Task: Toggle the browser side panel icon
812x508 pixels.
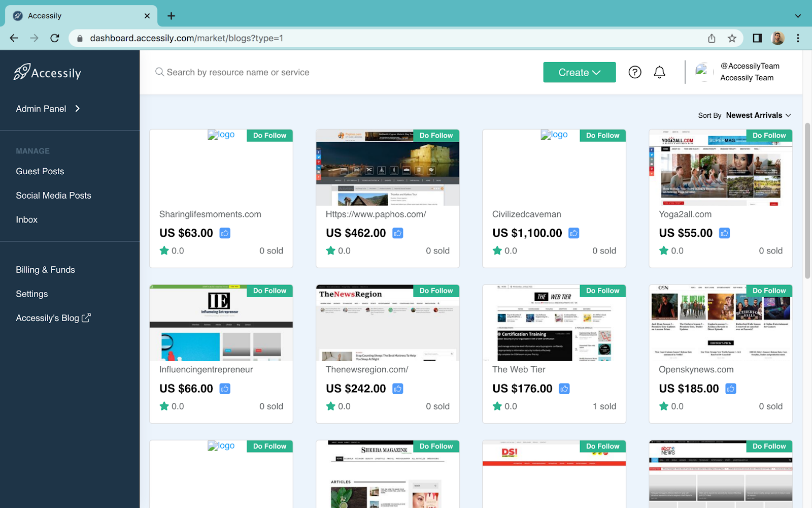Action: 757,38
